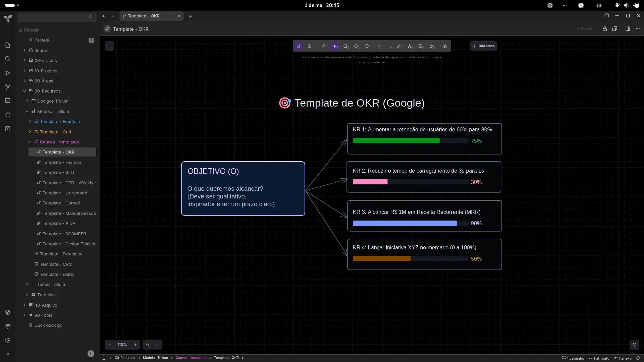Open a new tab with plus
Viewport: 644px width, 362px height.
[x=191, y=16]
